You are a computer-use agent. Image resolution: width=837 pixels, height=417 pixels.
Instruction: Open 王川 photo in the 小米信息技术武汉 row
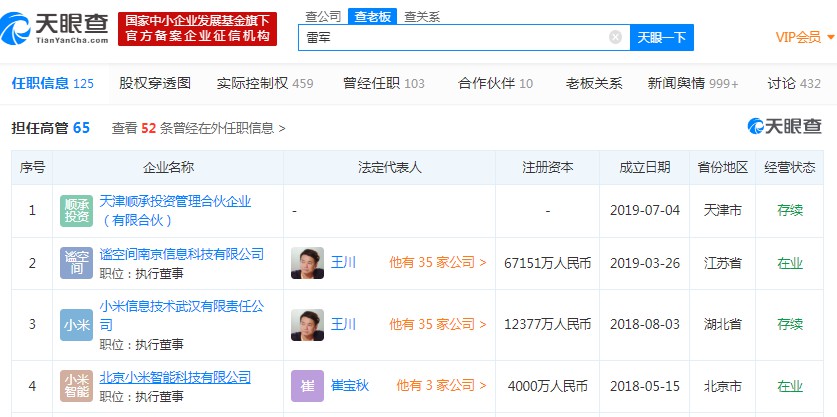coord(307,325)
